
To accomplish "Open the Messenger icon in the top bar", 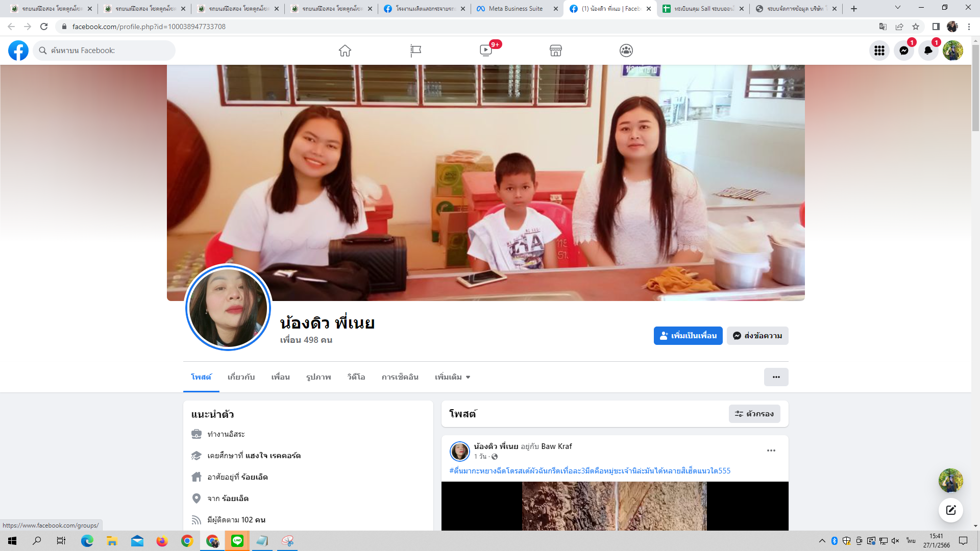I will [x=903, y=51].
